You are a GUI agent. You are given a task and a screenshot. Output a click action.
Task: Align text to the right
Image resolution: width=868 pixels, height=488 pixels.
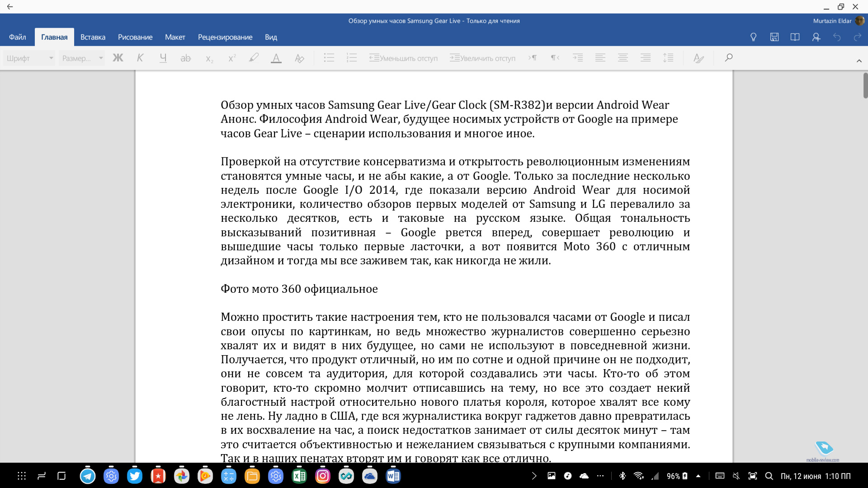point(646,58)
